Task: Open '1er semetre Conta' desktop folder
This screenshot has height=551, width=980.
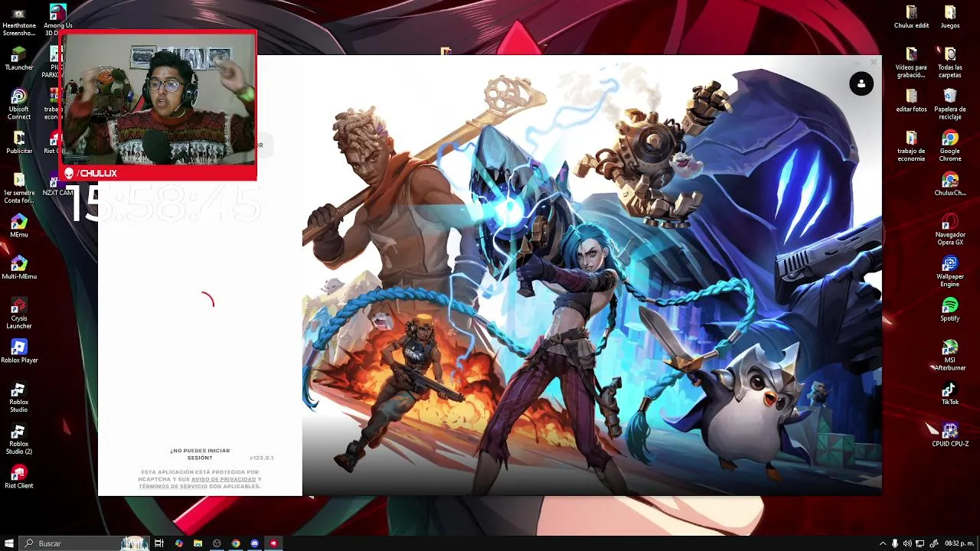Action: (x=19, y=187)
